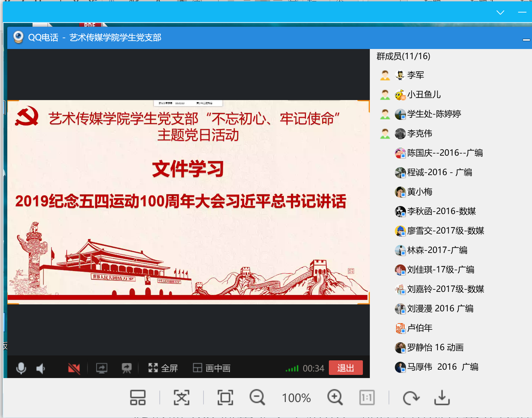Click the text recognition icon
This screenshot has width=532, height=418.
click(x=182, y=397)
